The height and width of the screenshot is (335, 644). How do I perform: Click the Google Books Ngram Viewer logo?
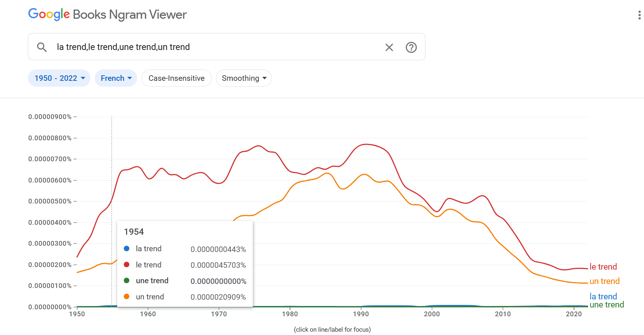[107, 14]
